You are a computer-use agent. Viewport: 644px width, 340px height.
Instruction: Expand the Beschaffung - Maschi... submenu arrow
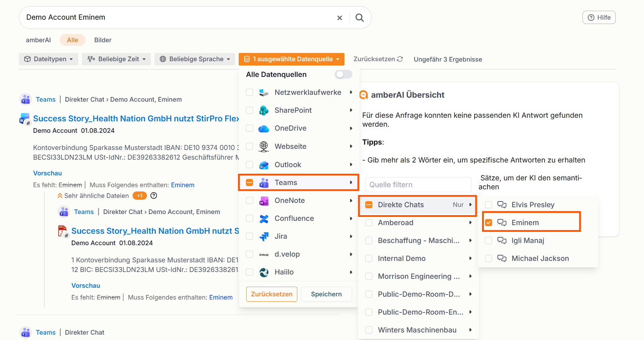pyautogui.click(x=471, y=241)
